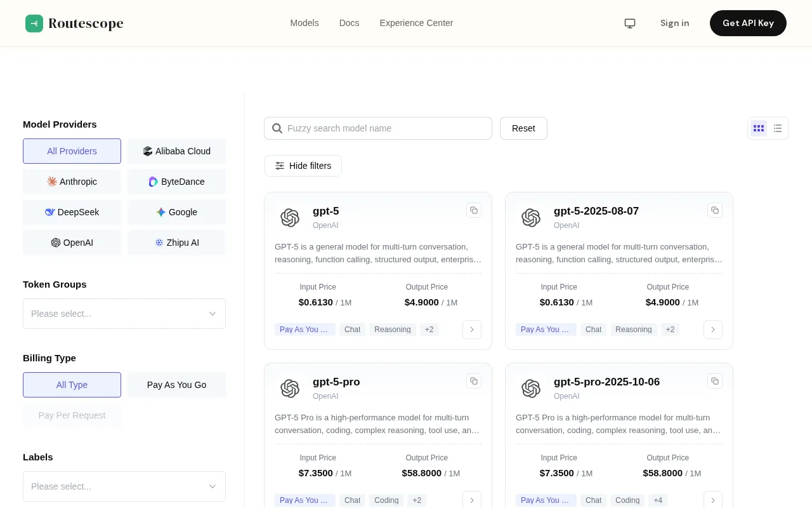Click the OpenAI logo on gpt-5-pro card

click(x=290, y=389)
